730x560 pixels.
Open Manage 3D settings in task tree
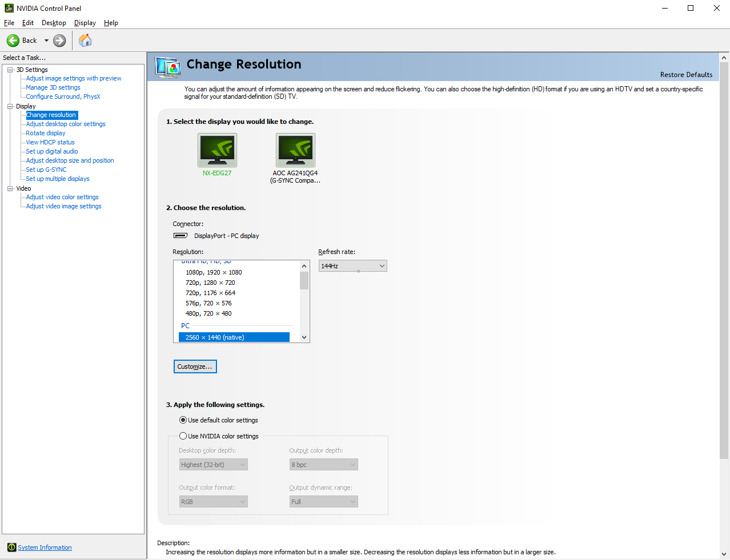(53, 87)
